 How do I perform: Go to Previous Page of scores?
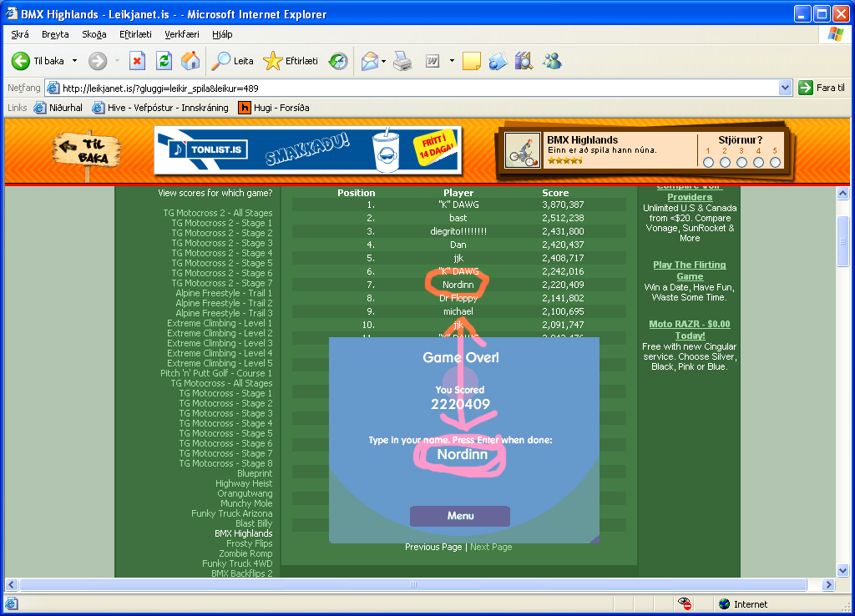433,547
